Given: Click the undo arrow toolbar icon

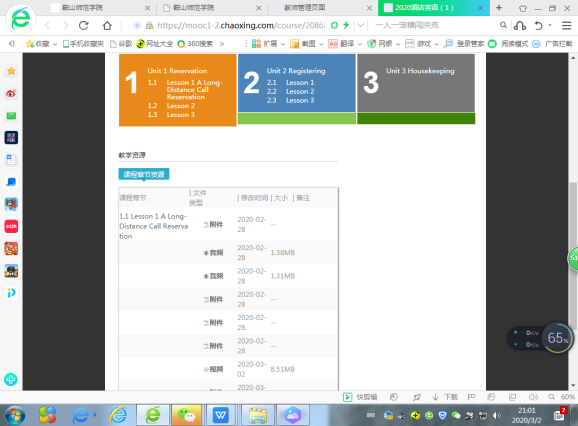Looking at the screenshot, I should [539, 25].
